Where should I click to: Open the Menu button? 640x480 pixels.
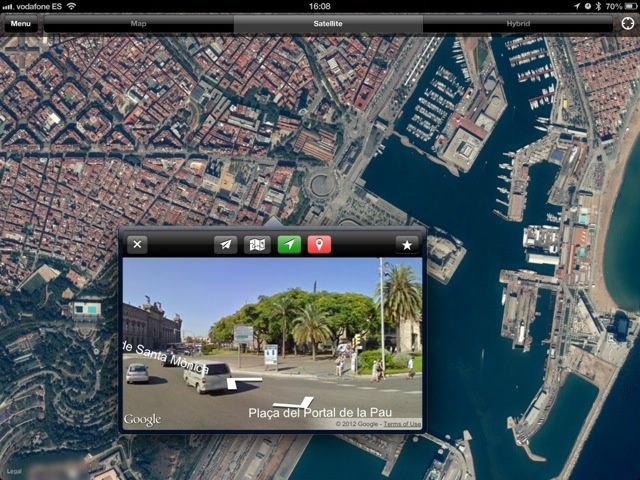pos(21,23)
